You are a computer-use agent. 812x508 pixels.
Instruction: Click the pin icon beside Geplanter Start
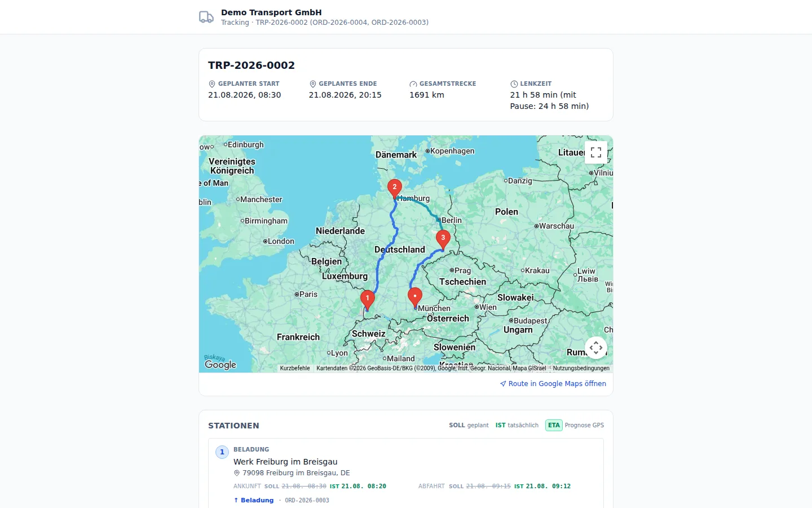(x=212, y=84)
